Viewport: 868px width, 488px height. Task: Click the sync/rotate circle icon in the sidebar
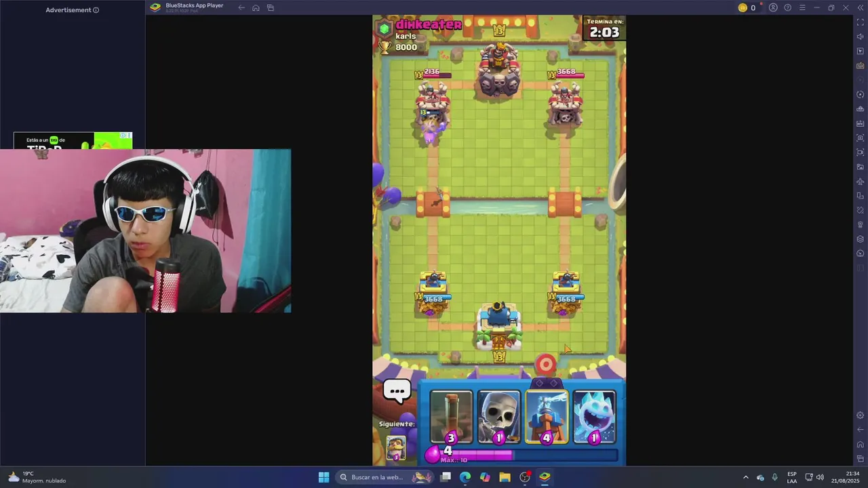click(x=860, y=94)
